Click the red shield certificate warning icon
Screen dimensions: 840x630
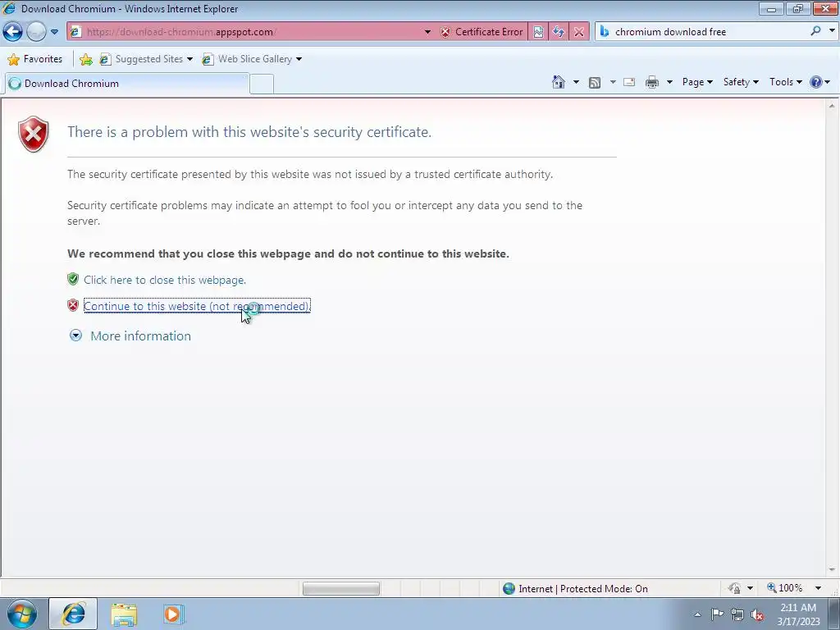(x=33, y=134)
